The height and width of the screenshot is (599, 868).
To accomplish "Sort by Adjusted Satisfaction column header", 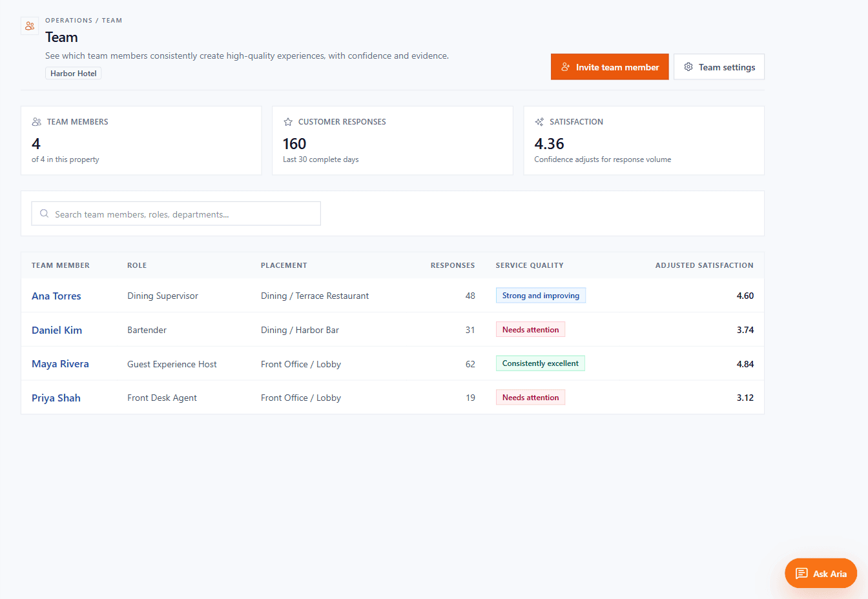I will (704, 265).
